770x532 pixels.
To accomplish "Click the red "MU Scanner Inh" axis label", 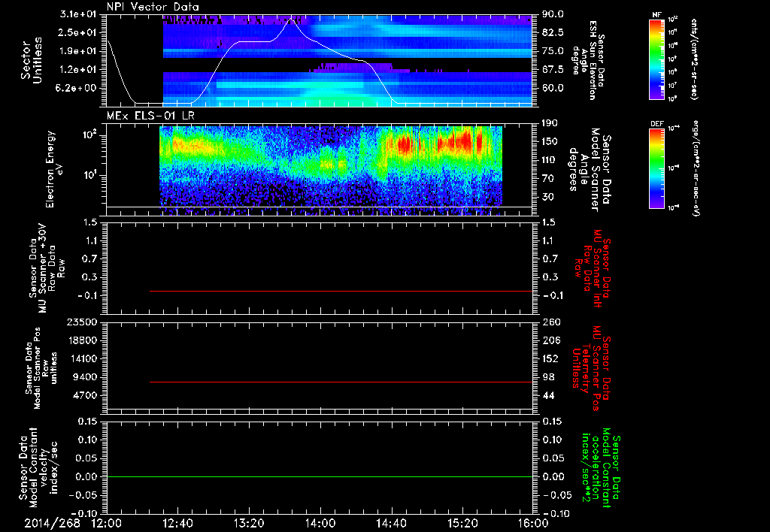I will (x=597, y=268).
